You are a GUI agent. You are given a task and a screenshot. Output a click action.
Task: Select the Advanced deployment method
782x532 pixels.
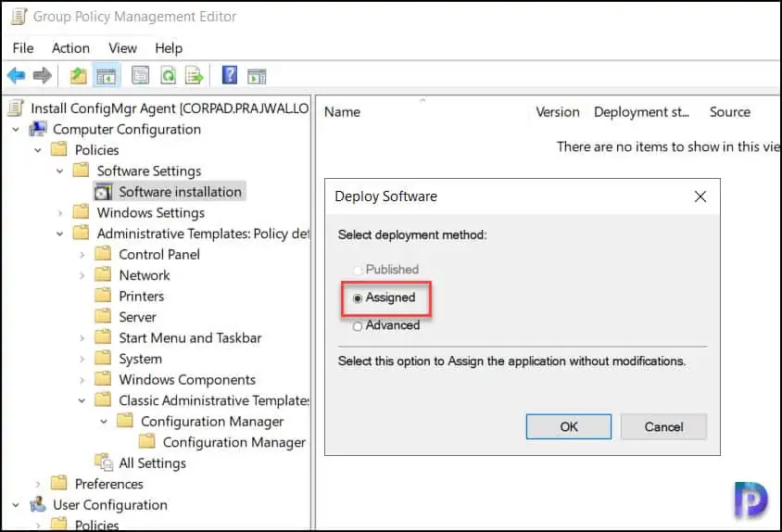pos(358,325)
